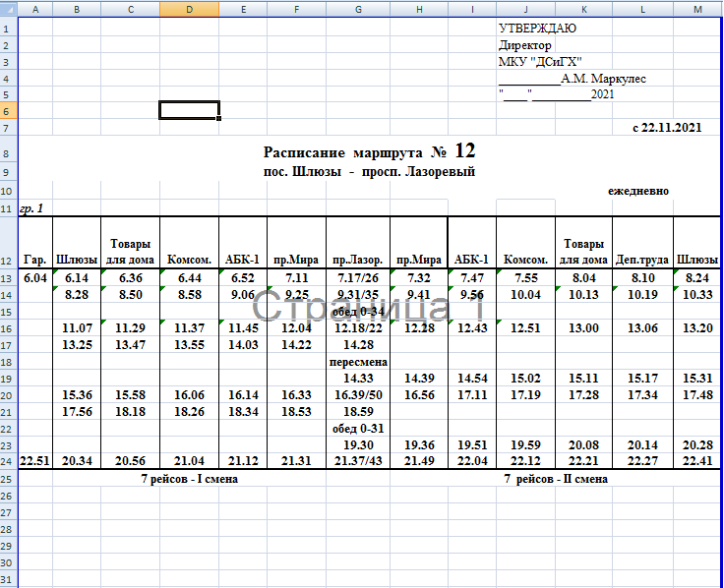Viewport: 724px width, 588px height.
Task: Click the Деп.труда column heading cell
Action: pyautogui.click(x=642, y=261)
